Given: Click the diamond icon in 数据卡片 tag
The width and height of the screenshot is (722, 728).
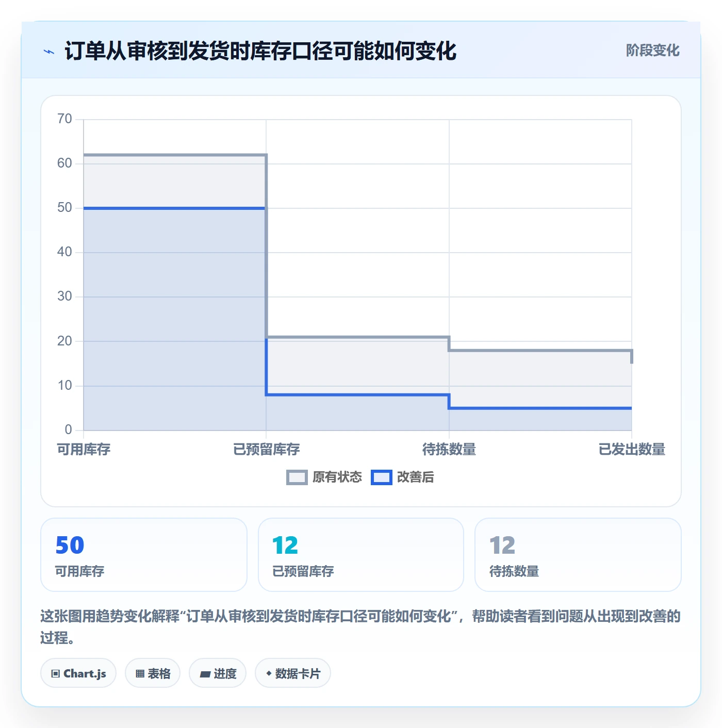Looking at the screenshot, I should (269, 673).
